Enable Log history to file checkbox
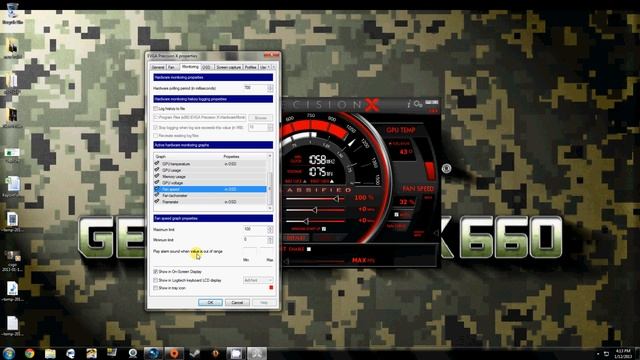This screenshot has width=640, height=360. pyautogui.click(x=156, y=109)
